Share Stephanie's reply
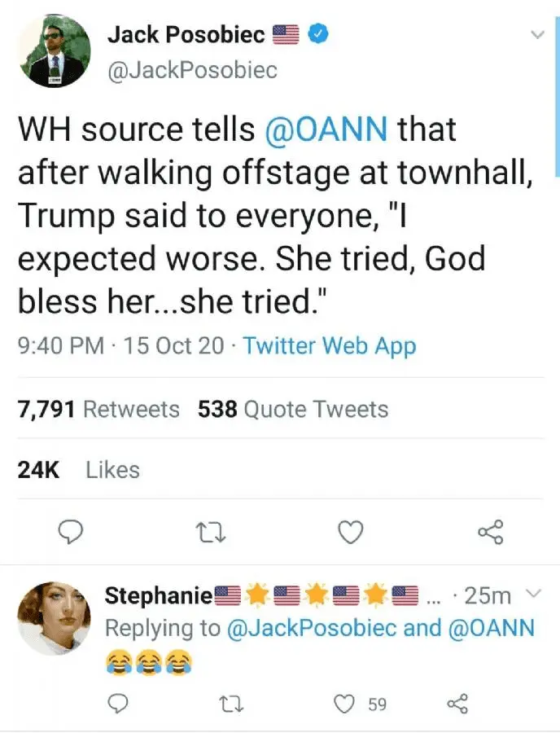The height and width of the screenshot is (733, 560). pyautogui.click(x=457, y=703)
